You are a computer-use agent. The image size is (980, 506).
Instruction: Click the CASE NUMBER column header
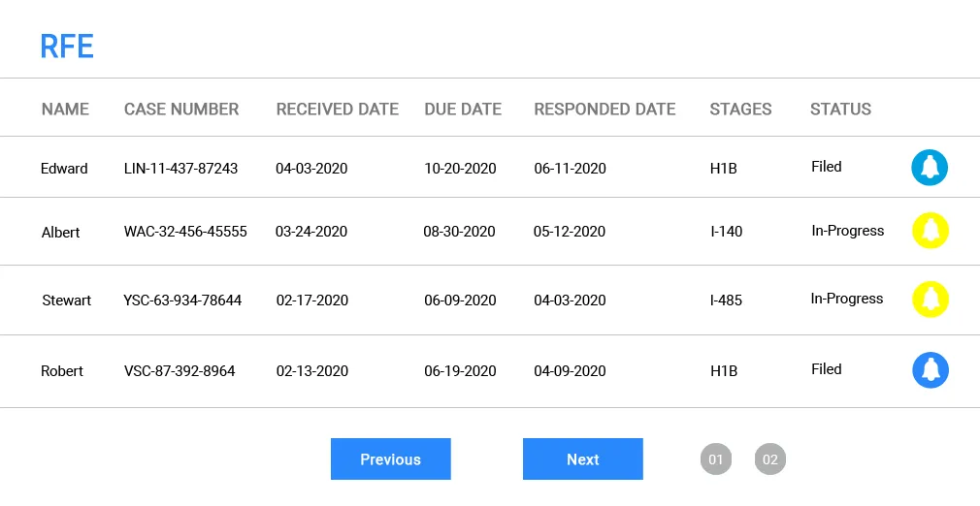(181, 110)
